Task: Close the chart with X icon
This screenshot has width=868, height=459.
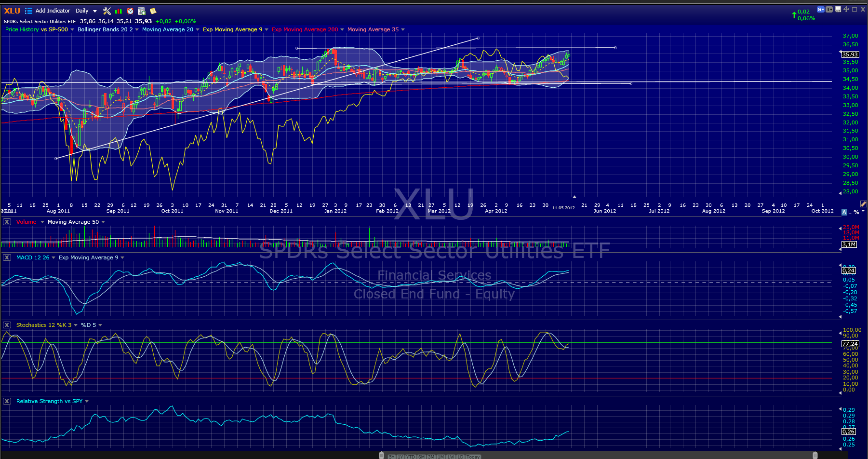Action: pos(863,9)
